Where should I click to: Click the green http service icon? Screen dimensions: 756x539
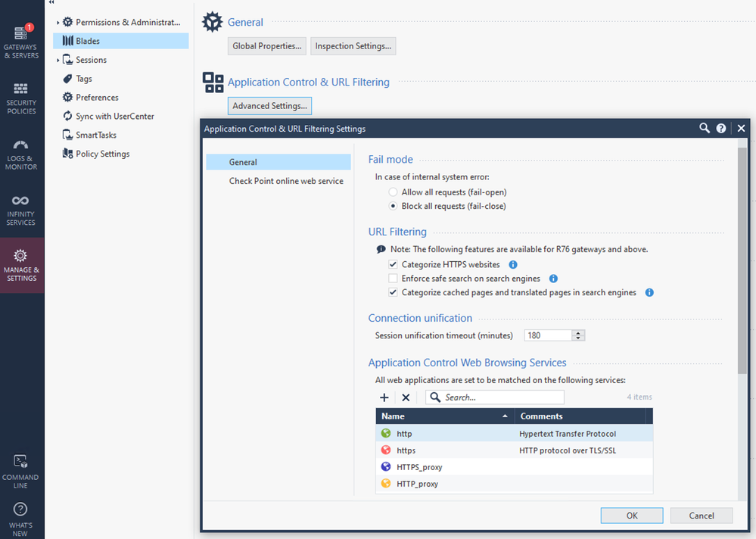[x=386, y=434]
